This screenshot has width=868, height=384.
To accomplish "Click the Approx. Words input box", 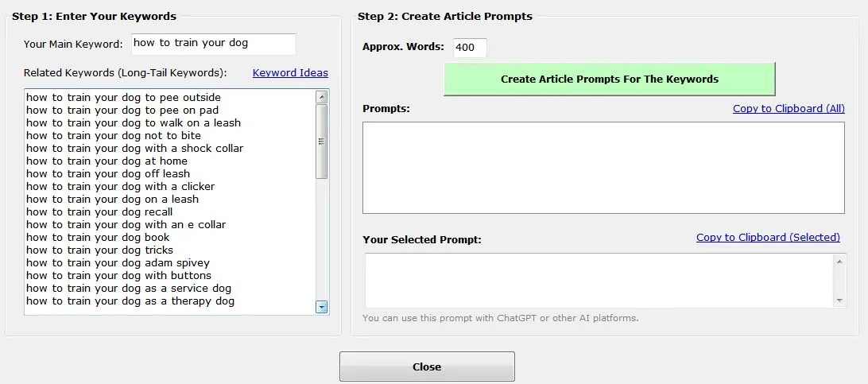I will point(469,47).
